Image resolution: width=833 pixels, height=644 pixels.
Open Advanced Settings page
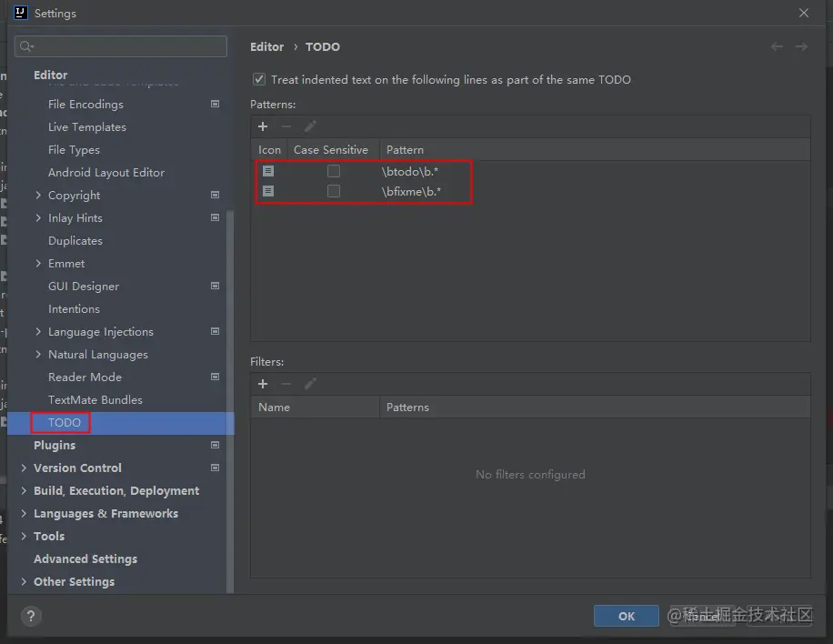(85, 559)
